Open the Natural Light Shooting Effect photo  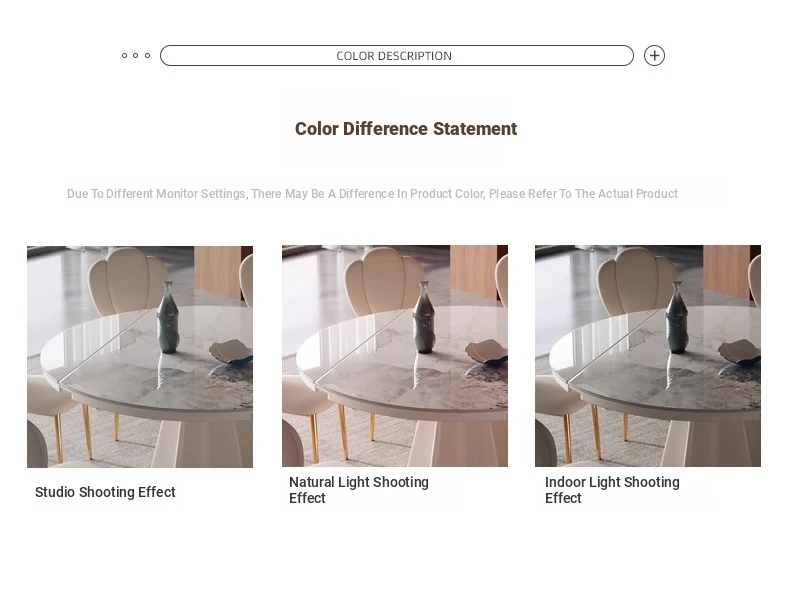pyautogui.click(x=395, y=356)
